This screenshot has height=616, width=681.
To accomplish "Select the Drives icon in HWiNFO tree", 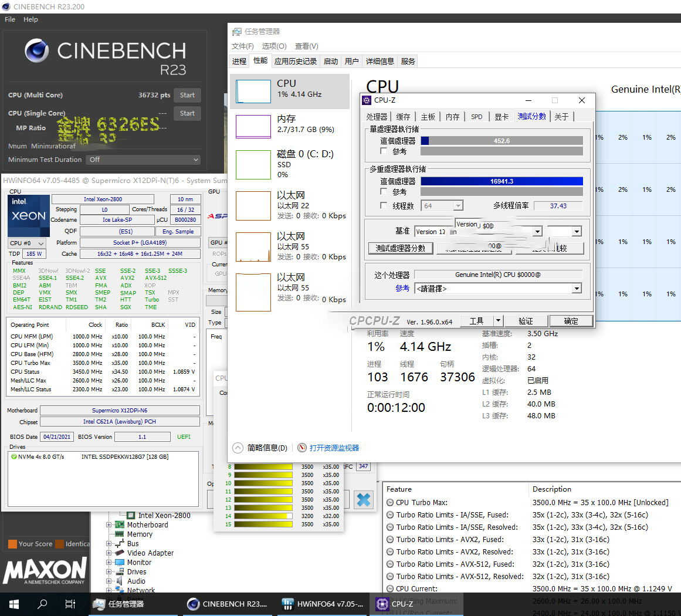I will 120,571.
